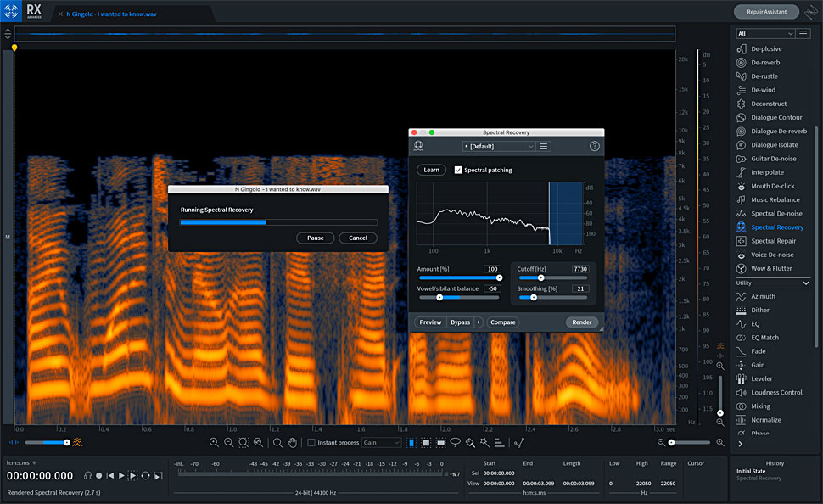This screenshot has width=823, height=504.
Task: Select Initial State in History
Action: click(x=751, y=472)
